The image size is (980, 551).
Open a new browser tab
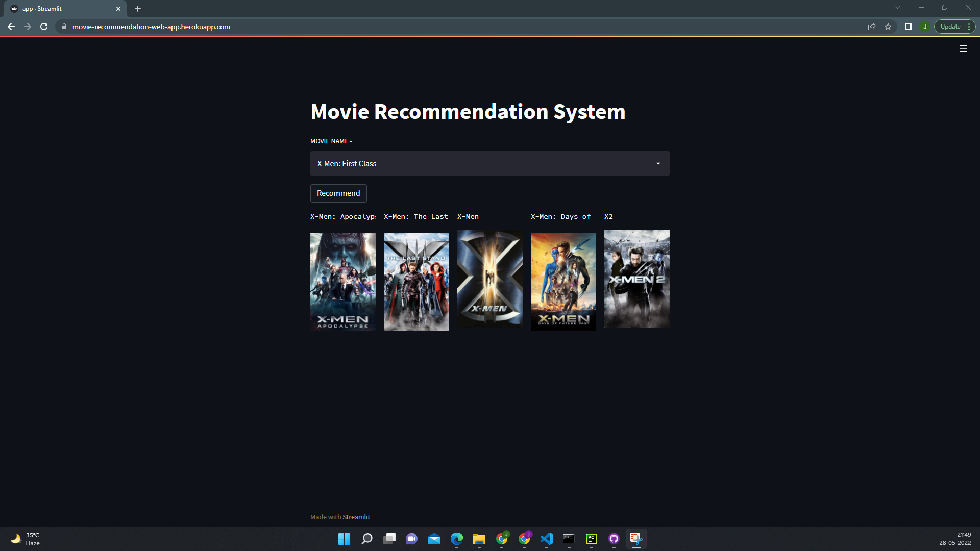coord(138,9)
